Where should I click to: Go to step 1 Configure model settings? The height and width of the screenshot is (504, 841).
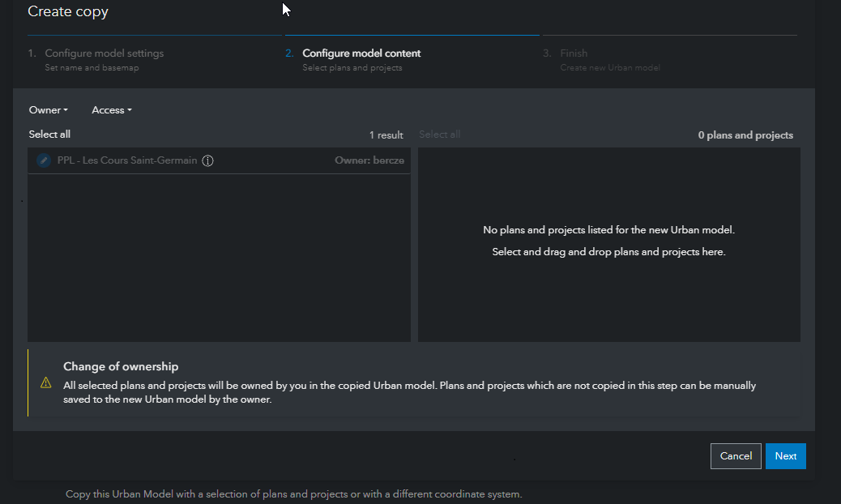click(x=105, y=53)
